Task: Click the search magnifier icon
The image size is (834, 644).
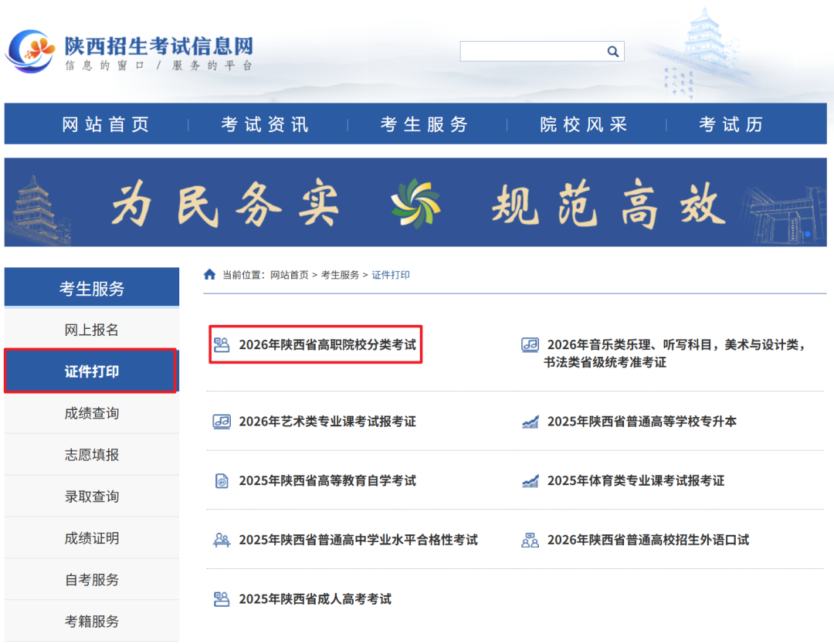Action: 613,51
